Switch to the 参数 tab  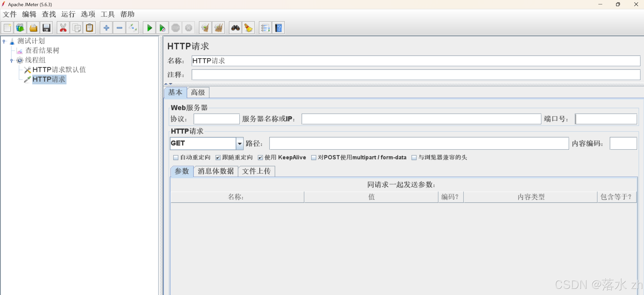[182, 171]
